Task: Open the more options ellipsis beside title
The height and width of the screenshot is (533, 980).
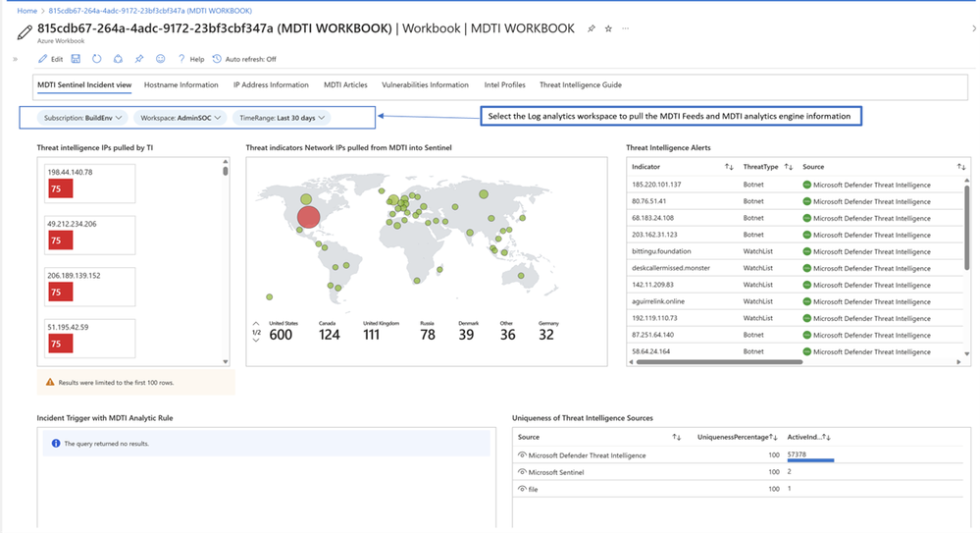Action: click(626, 29)
